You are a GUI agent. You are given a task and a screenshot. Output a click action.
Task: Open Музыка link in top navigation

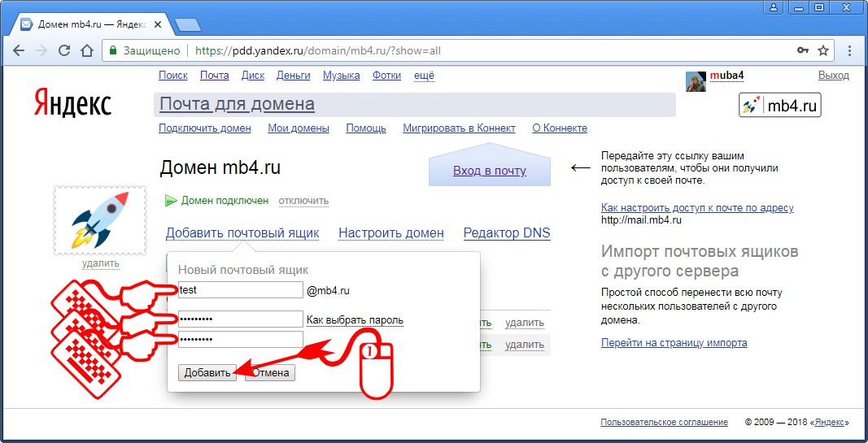coord(341,76)
